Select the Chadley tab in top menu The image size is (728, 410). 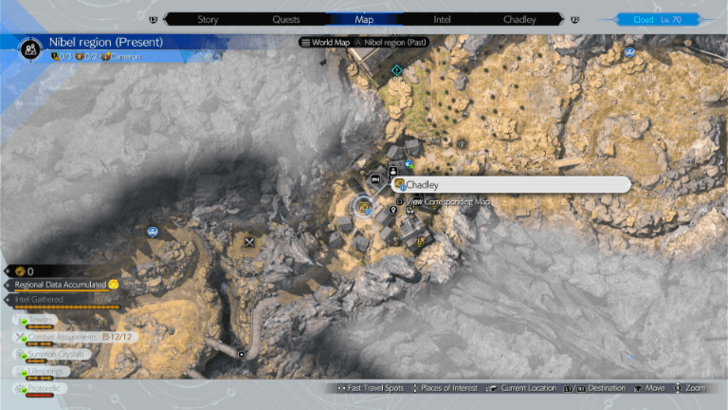(519, 19)
